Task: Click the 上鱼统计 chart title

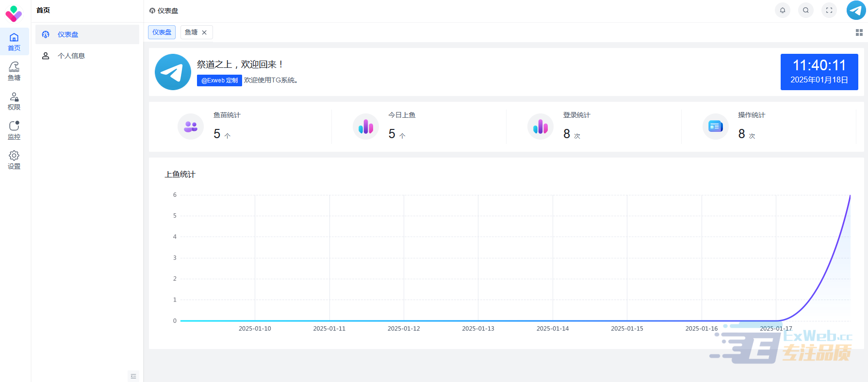Action: (180, 175)
